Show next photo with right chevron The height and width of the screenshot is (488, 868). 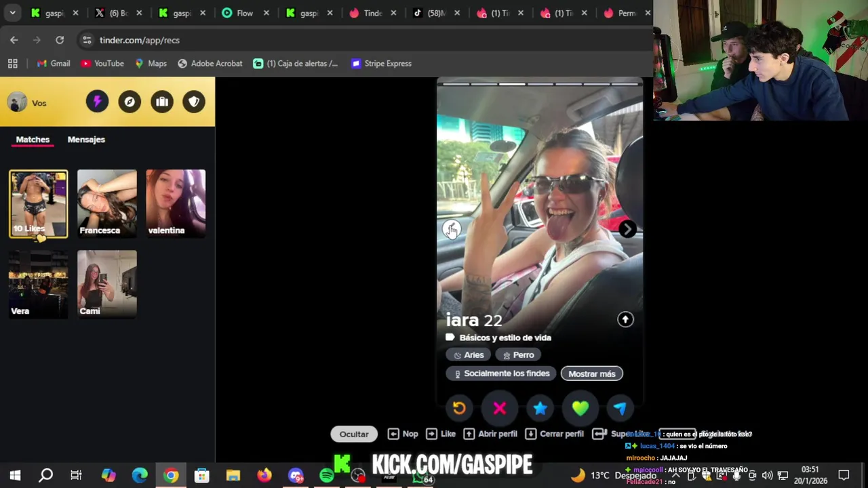click(627, 229)
